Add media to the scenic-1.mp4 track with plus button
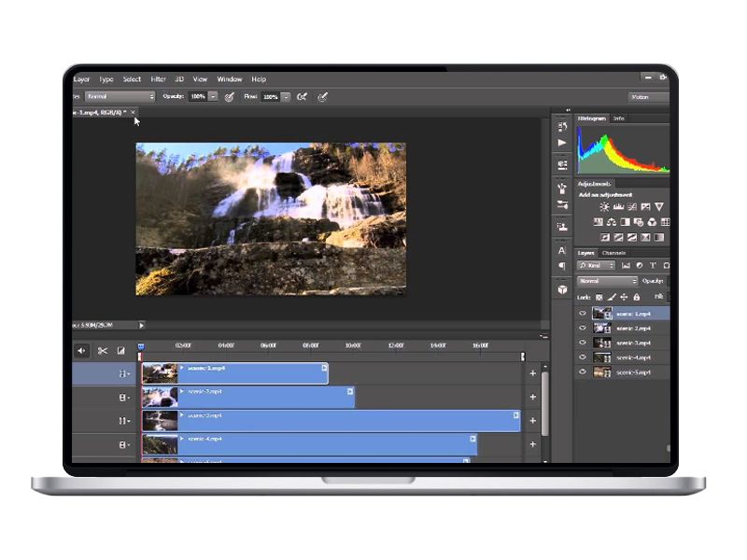 [533, 373]
